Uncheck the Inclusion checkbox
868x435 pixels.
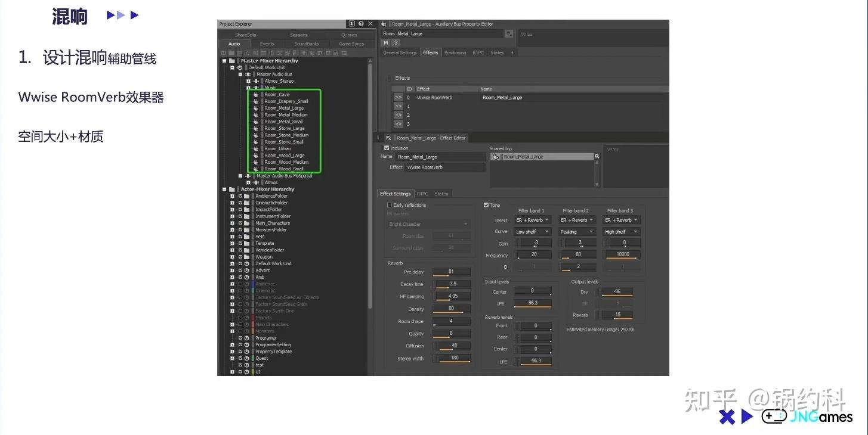pos(387,148)
